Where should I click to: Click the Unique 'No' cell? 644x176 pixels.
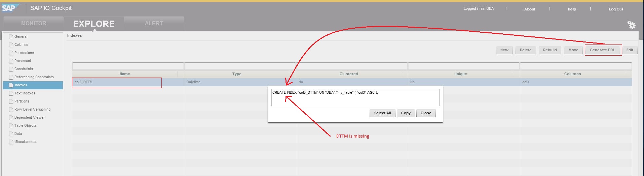[x=464, y=82]
